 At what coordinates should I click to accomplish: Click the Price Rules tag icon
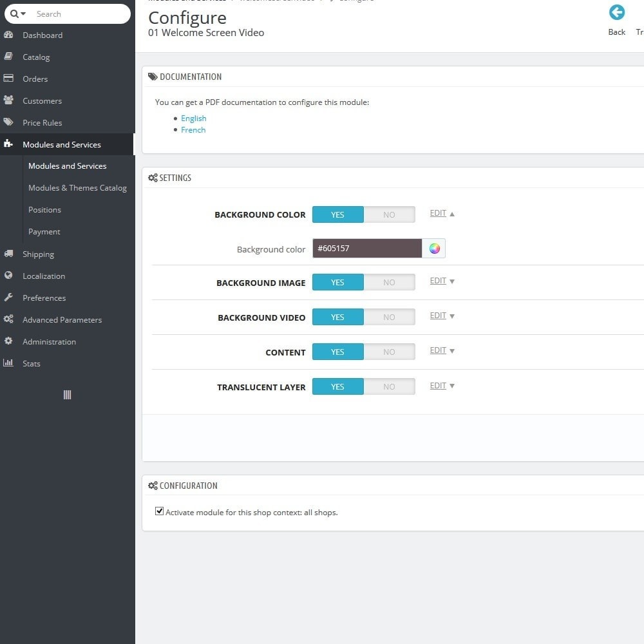(x=8, y=122)
